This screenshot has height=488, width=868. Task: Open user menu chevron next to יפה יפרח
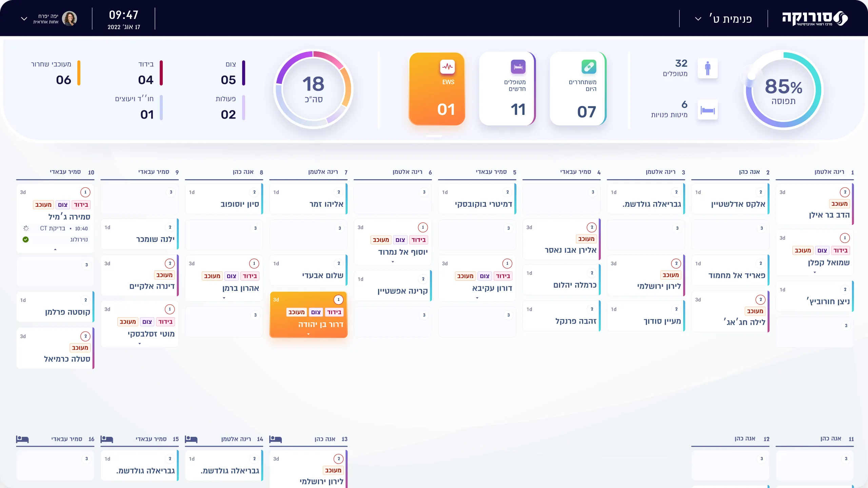(24, 19)
